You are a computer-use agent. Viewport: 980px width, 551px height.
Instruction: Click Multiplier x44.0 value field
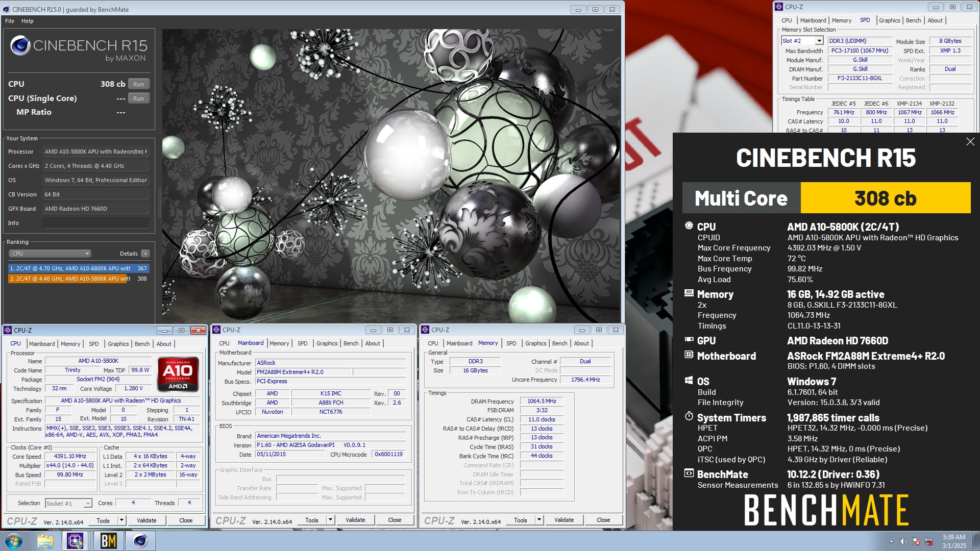click(70, 466)
